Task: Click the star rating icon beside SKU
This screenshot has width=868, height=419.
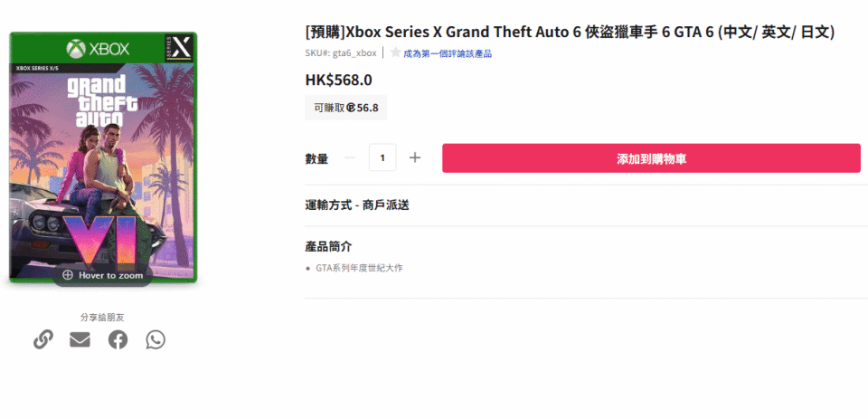Action: pyautogui.click(x=395, y=53)
